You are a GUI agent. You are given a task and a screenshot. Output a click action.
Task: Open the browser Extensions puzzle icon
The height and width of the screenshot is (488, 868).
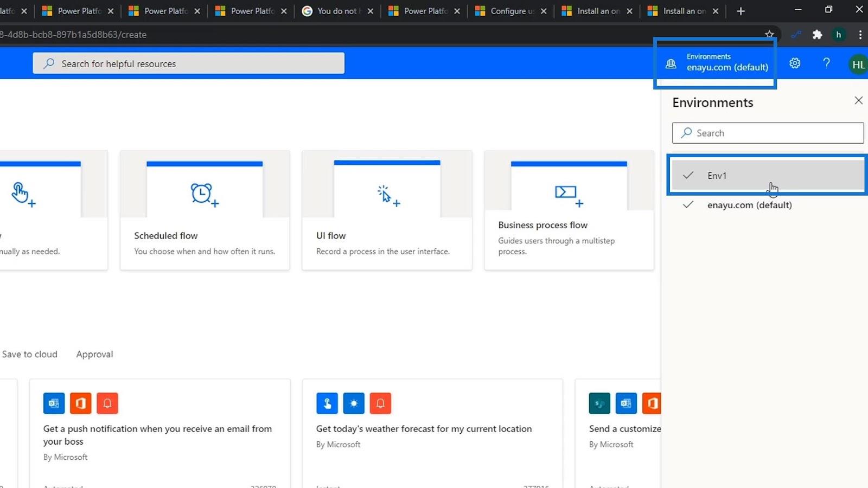pyautogui.click(x=817, y=34)
